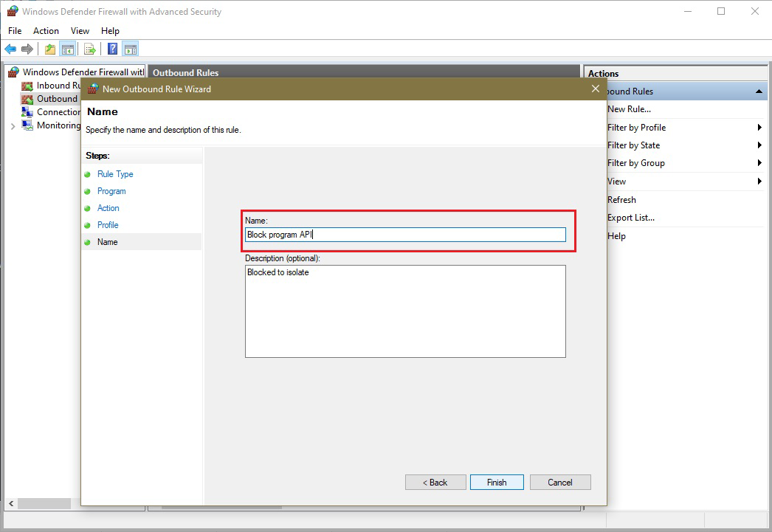Minimize the main firewall window
Image resolution: width=772 pixels, height=532 pixels.
[x=688, y=11]
